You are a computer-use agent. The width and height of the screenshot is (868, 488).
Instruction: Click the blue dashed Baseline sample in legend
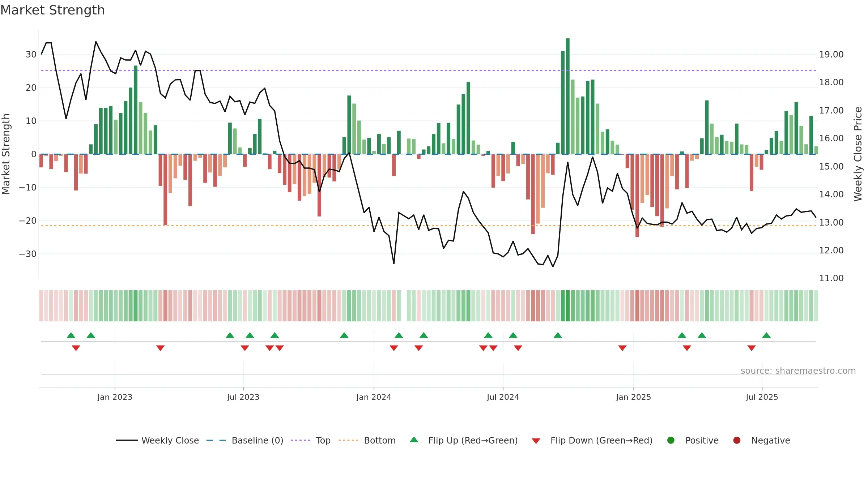(216, 440)
